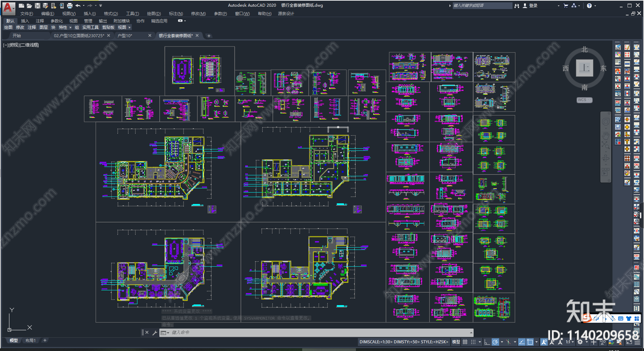The width and height of the screenshot is (644, 351).
Task: Click the workspace switching gear icon
Action: coord(580,342)
